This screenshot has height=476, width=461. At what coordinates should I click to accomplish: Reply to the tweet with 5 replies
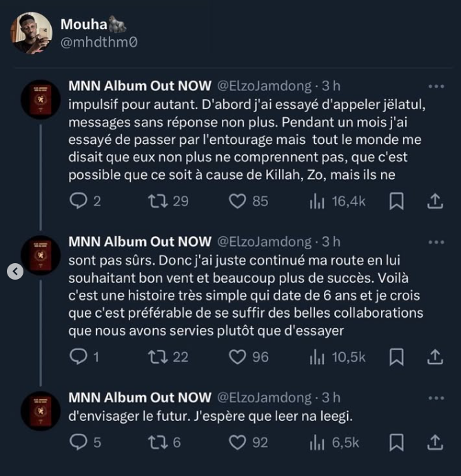click(x=80, y=442)
